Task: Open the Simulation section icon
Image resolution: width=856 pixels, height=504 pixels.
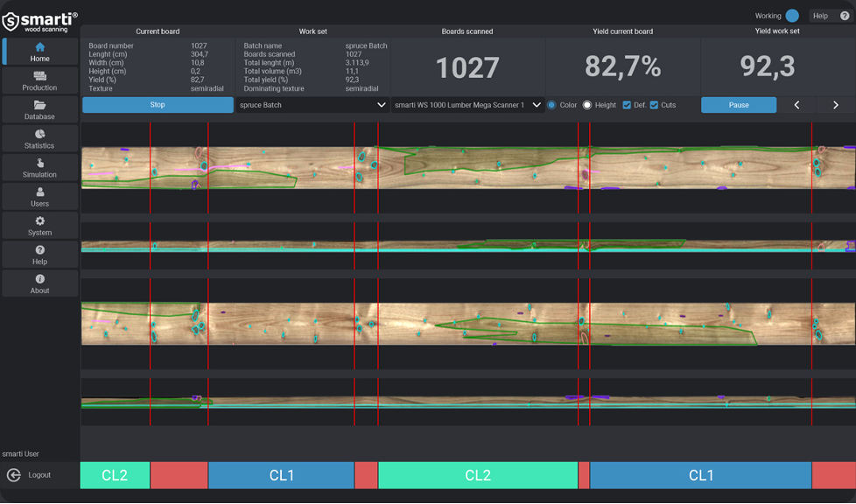Action: (x=39, y=164)
